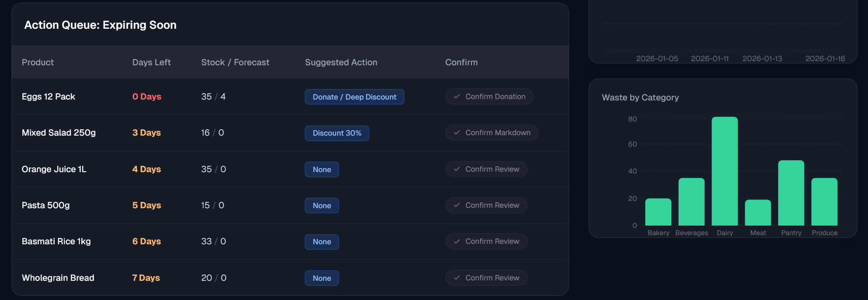Click the Donate / Deep Discount badge
This screenshot has width=868, height=300.
pyautogui.click(x=354, y=97)
